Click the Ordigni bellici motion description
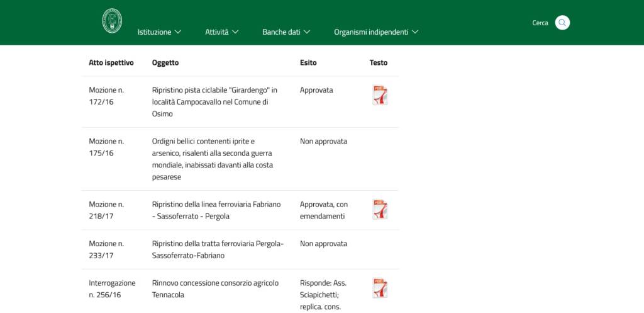Image resolution: width=644 pixels, height=313 pixels. click(213, 159)
